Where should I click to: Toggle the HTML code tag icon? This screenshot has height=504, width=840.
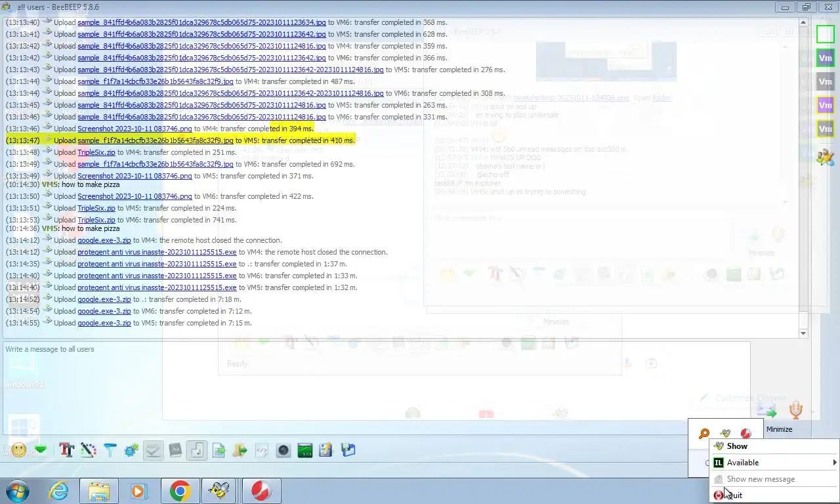click(262, 450)
